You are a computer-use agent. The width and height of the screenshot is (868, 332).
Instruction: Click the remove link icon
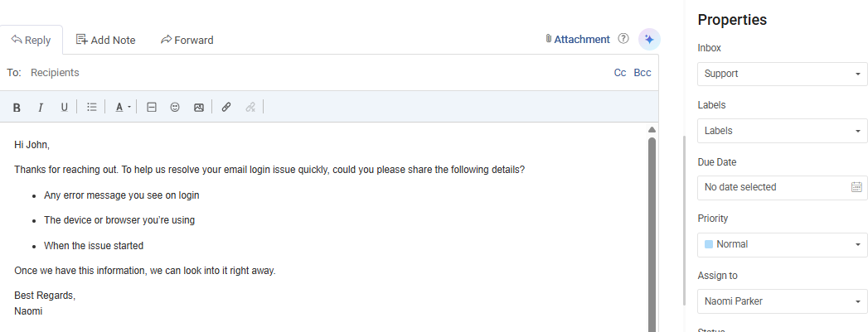[250, 107]
